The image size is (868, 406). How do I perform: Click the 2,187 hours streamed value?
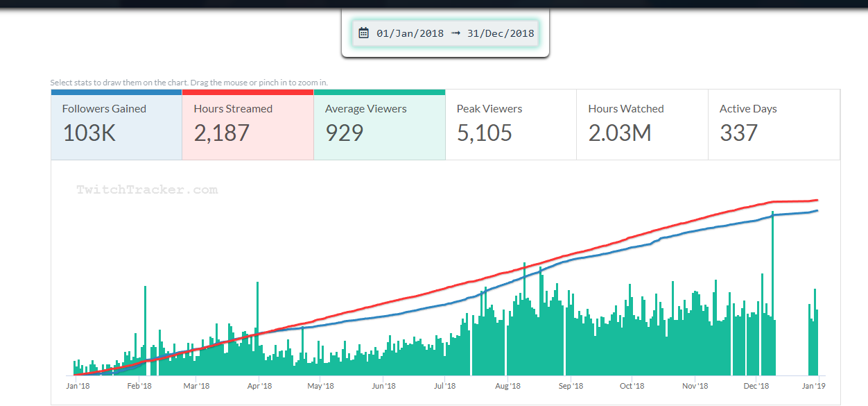(222, 133)
